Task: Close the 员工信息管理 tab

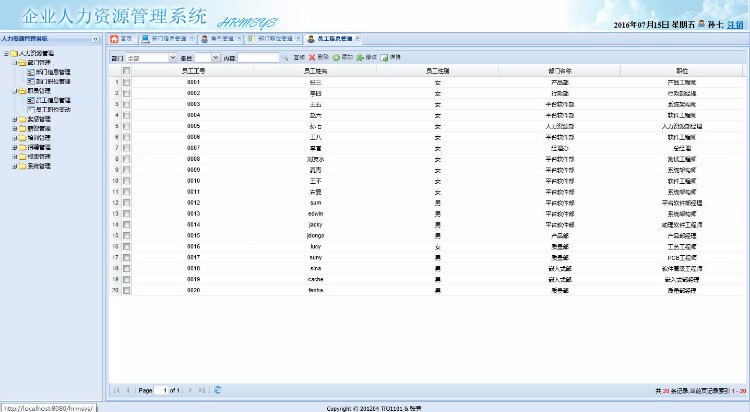Action: pyautogui.click(x=357, y=39)
